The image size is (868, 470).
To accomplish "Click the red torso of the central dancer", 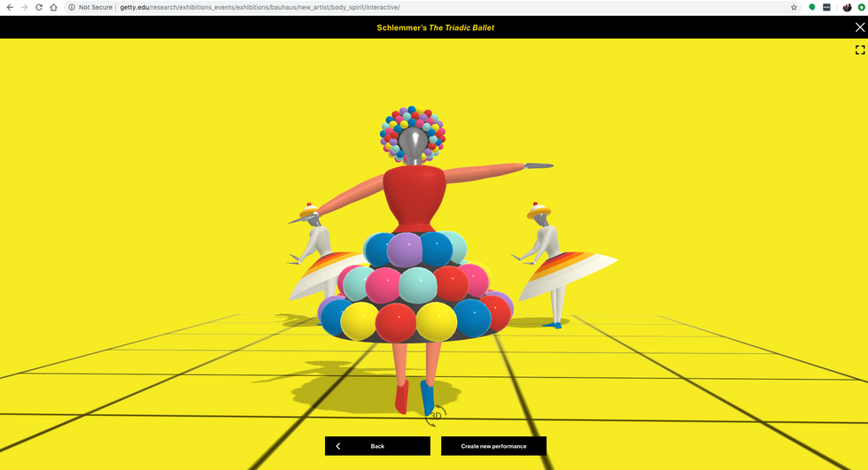I will (x=415, y=199).
